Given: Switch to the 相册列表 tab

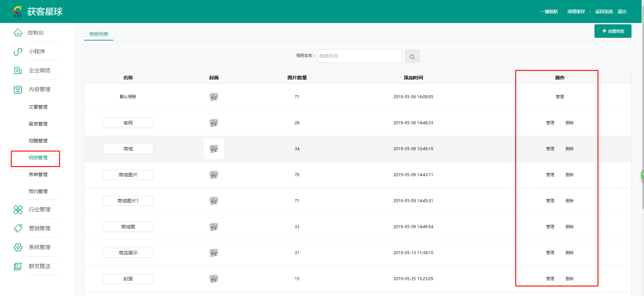Looking at the screenshot, I should pos(99,34).
